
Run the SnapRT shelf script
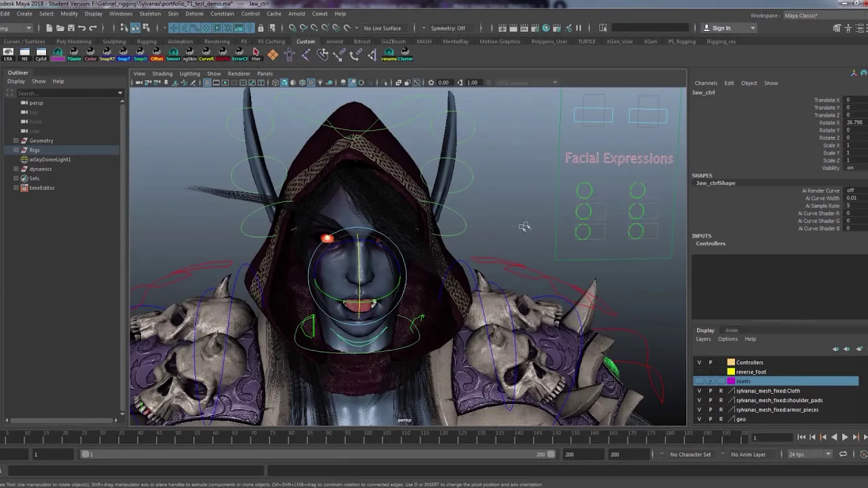click(107, 54)
